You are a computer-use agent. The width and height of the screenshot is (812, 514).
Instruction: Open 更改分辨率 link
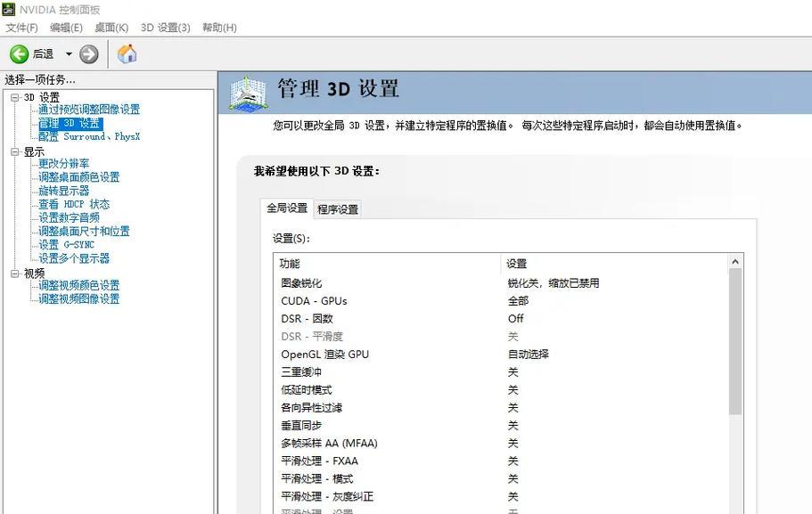coord(63,164)
